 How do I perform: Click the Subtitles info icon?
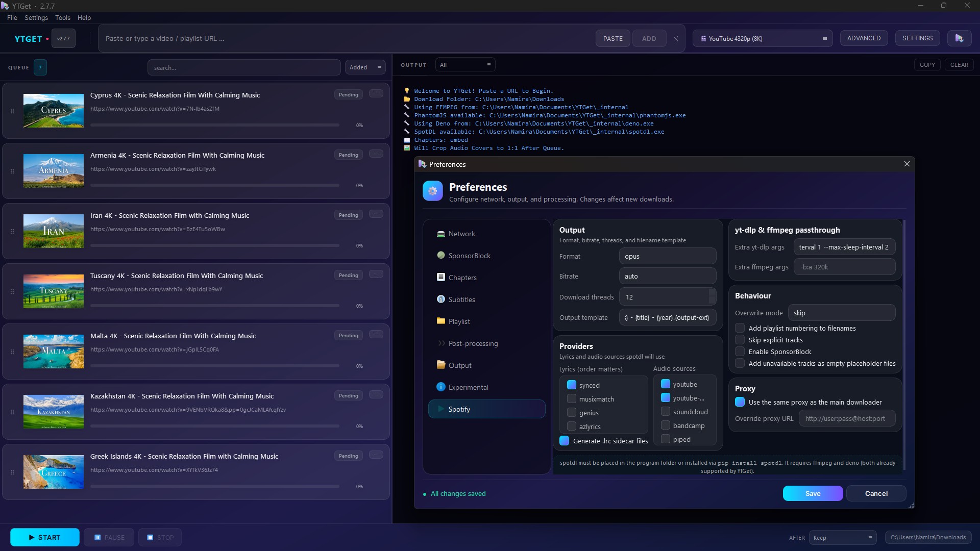point(441,299)
